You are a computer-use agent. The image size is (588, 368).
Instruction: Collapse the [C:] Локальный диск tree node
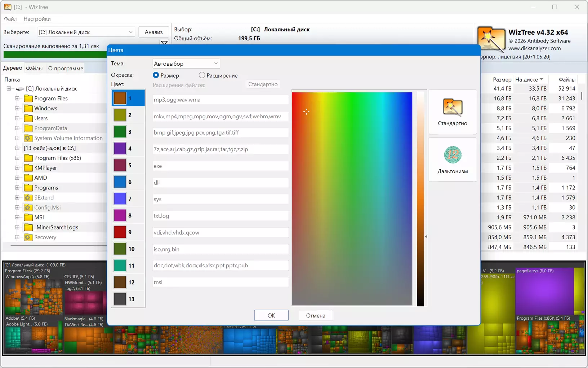point(9,89)
